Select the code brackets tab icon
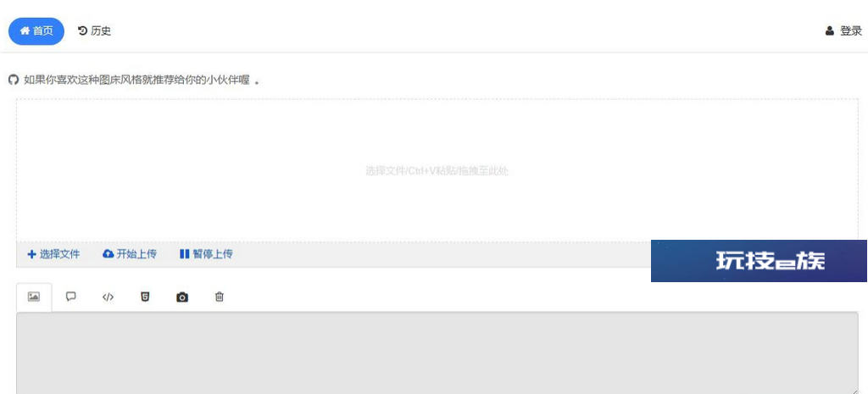Screen dimensions: 868x394 pyautogui.click(x=108, y=297)
